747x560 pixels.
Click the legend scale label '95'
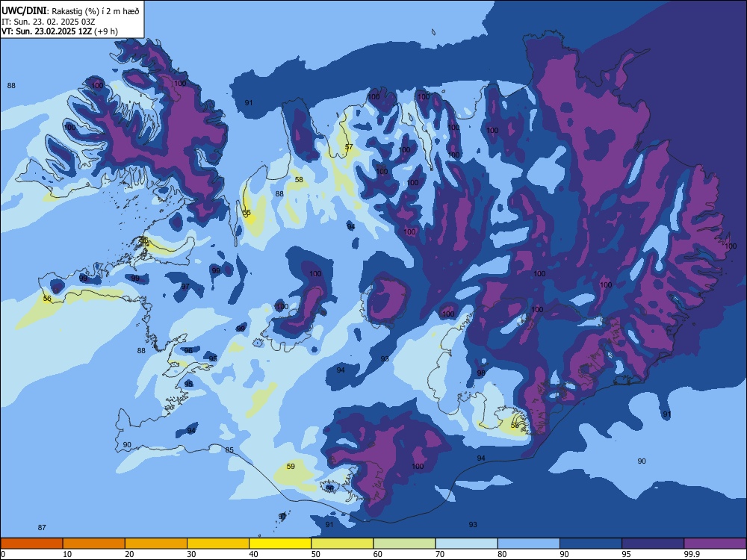627,554
